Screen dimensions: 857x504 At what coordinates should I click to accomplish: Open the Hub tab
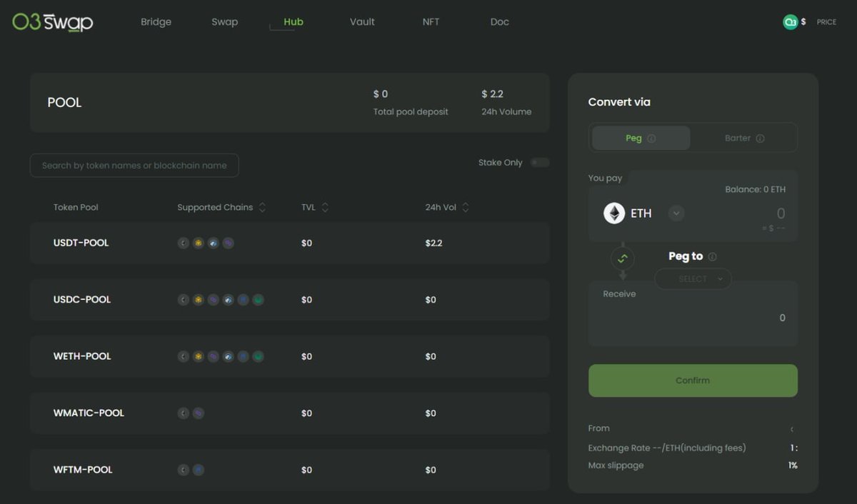click(294, 22)
